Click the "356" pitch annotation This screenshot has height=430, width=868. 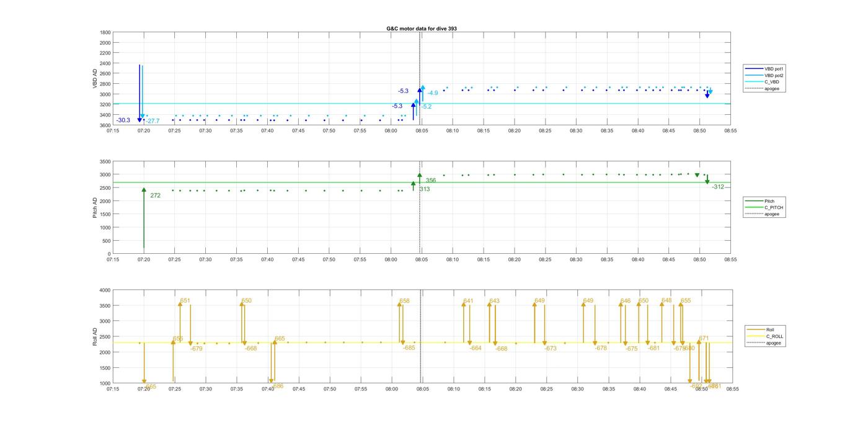pyautogui.click(x=431, y=181)
